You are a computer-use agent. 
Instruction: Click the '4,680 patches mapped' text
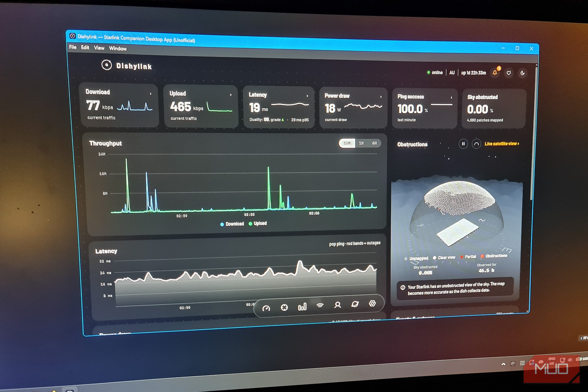[485, 120]
